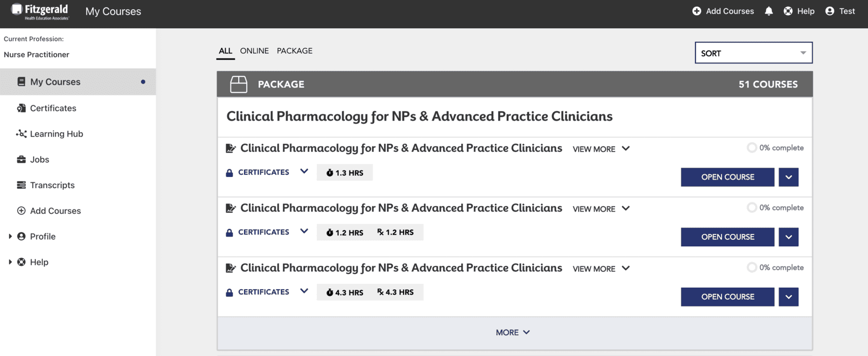Open the SORT dropdown

tap(754, 53)
